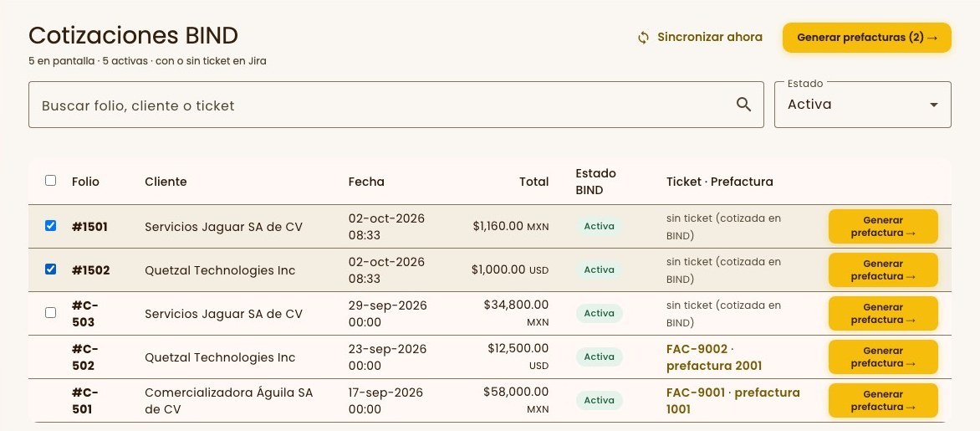Viewport: 980px width, 431px height.
Task: Click the Ticket · Prefactura column header
Action: (x=719, y=182)
